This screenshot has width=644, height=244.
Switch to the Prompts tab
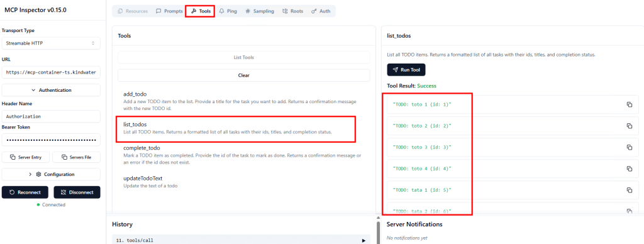169,11
